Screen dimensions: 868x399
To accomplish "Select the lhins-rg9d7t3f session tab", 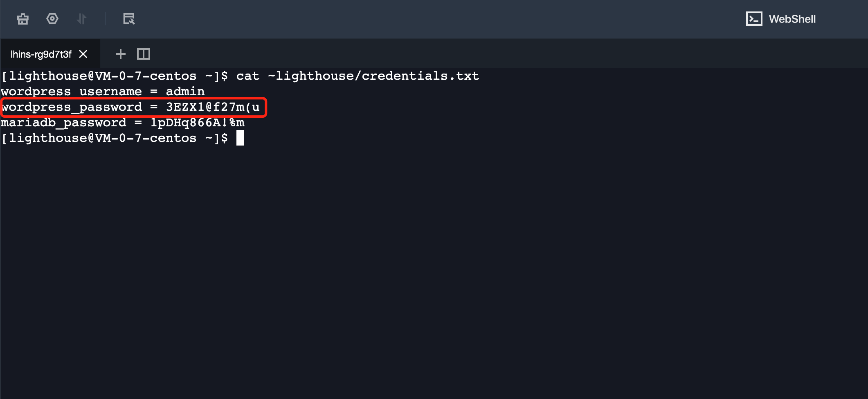I will point(41,54).
